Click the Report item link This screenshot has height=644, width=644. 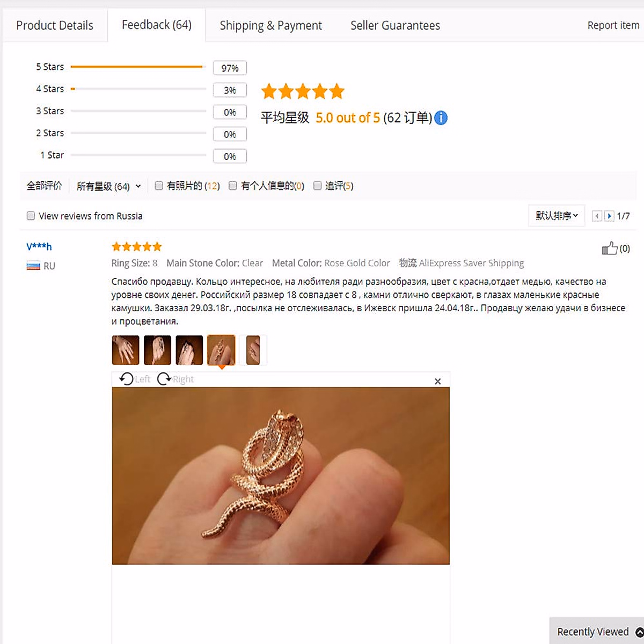(x=613, y=25)
